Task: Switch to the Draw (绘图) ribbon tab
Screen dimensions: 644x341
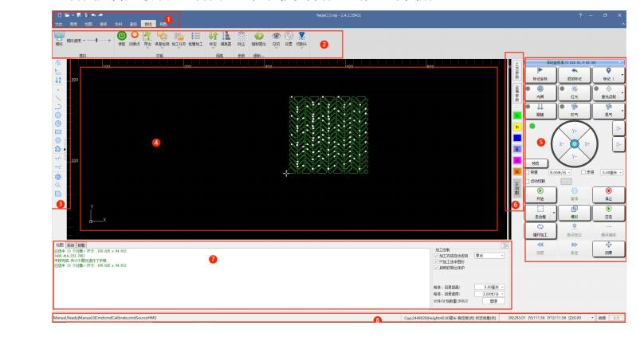Action: pyautogui.click(x=88, y=24)
